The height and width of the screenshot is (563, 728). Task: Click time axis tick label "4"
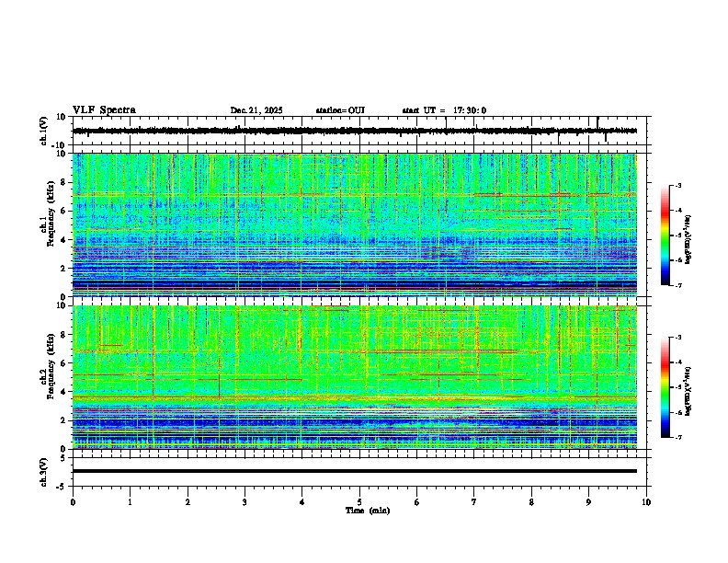[x=302, y=502]
